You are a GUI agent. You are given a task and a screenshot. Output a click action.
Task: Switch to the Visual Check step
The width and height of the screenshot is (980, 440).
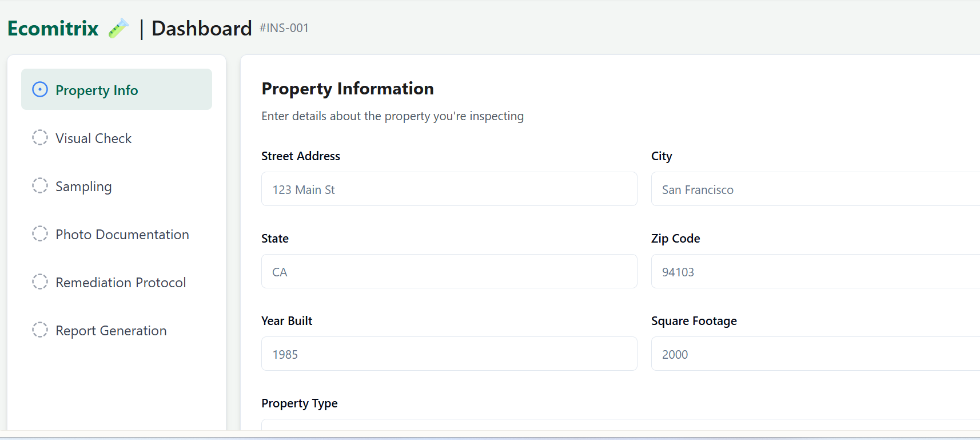pyautogui.click(x=117, y=137)
